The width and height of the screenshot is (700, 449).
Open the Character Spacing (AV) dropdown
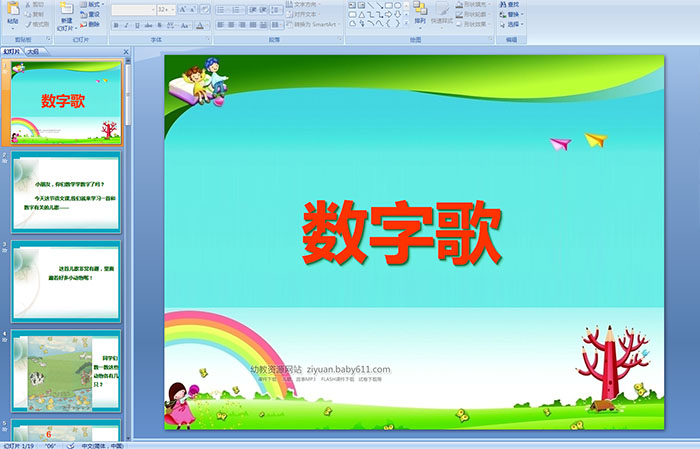(171, 25)
